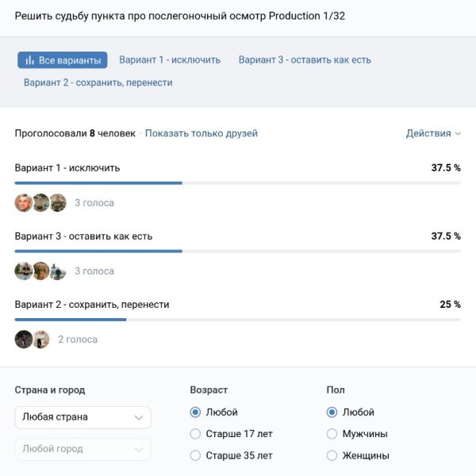476x476 pixels.
Task: Click third voter avatar under Вариант 1
Action: [x=57, y=202]
